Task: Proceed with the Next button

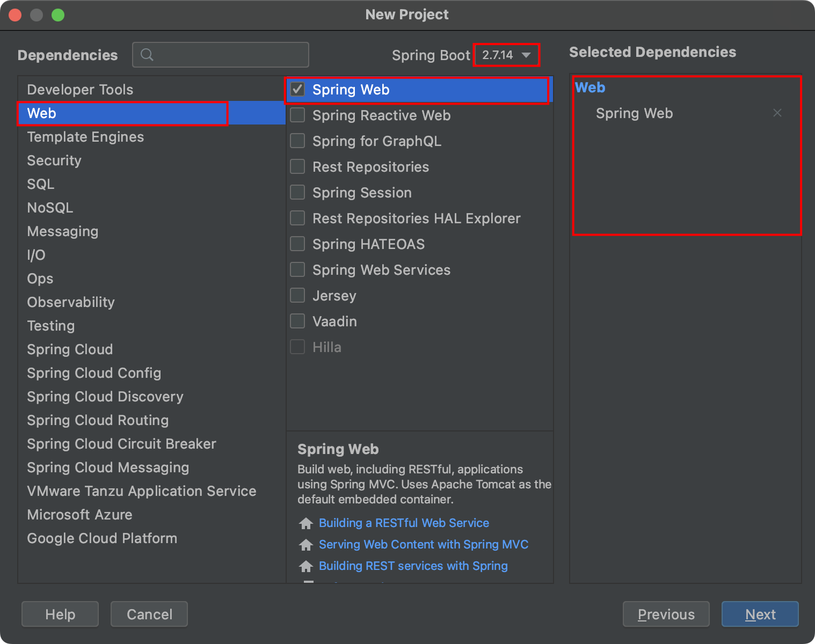Action: pos(760,614)
